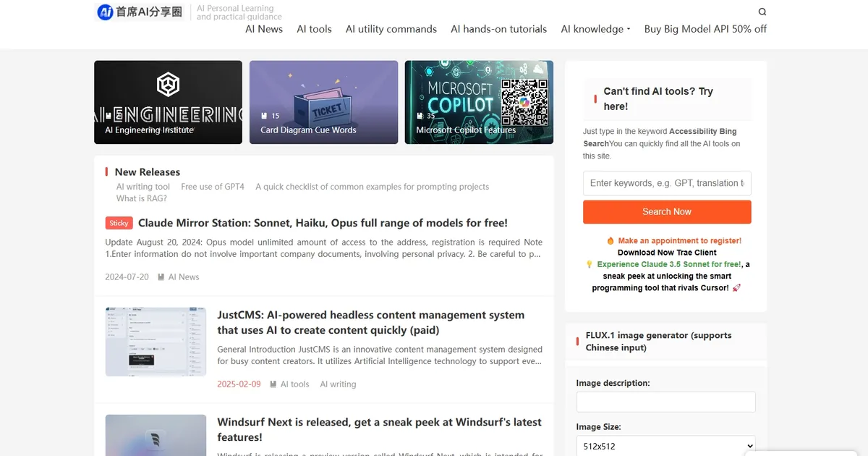Click the hexagon logo on AI Engineering card
This screenshot has width=868, height=456.
coord(168,85)
